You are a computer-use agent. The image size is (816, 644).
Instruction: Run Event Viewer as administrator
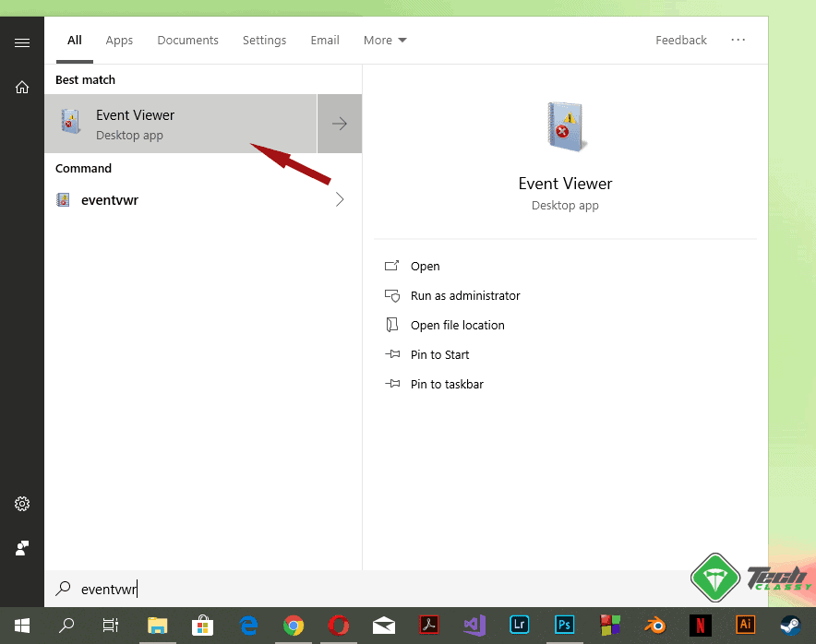[465, 295]
